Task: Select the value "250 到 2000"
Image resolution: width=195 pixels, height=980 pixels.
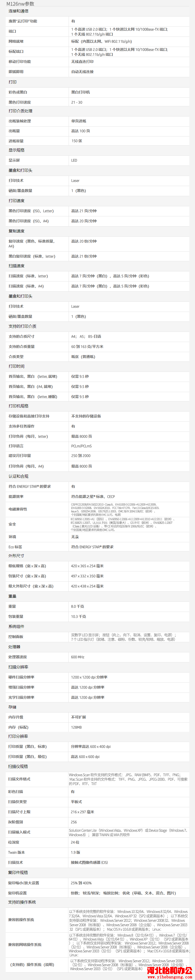Action: tap(81, 455)
